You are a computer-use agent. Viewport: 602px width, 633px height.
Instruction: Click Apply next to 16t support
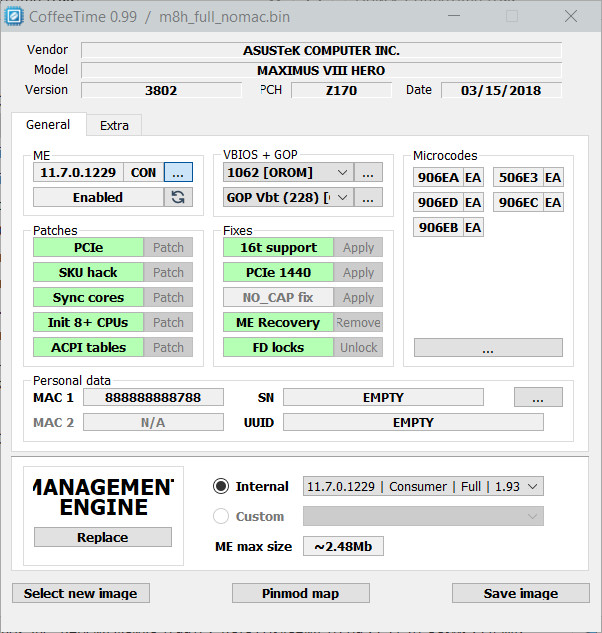coord(358,247)
